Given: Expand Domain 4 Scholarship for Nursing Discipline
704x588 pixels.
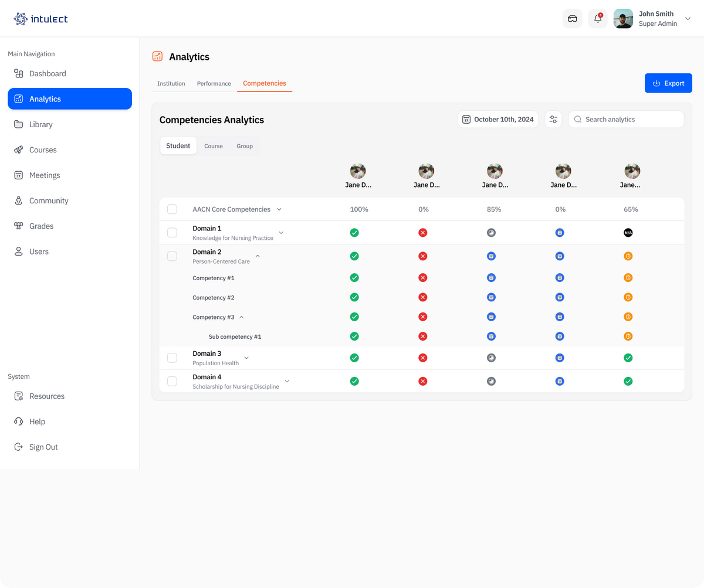Looking at the screenshot, I should (287, 381).
